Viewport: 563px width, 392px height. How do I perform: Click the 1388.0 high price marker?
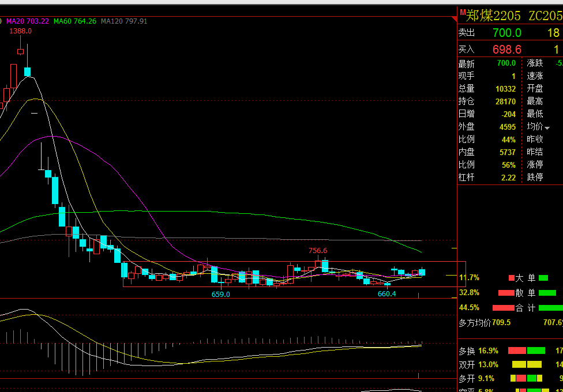pos(20,31)
